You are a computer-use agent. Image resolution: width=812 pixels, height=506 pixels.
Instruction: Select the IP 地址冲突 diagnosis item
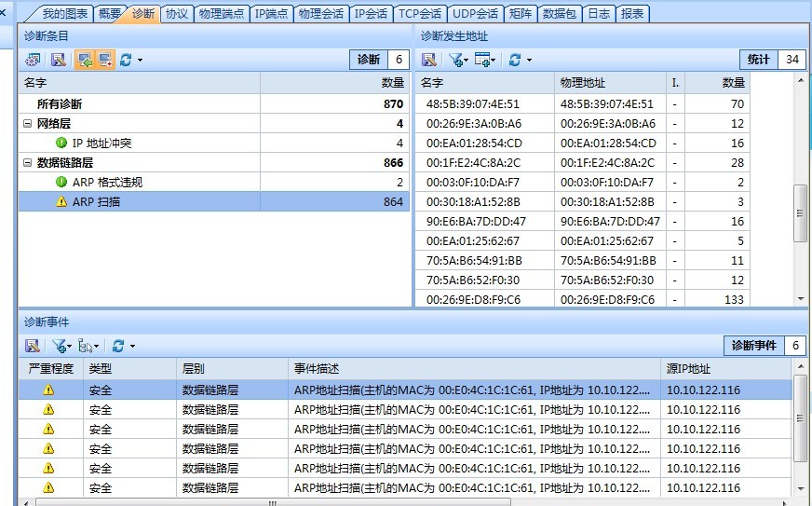pos(101,144)
